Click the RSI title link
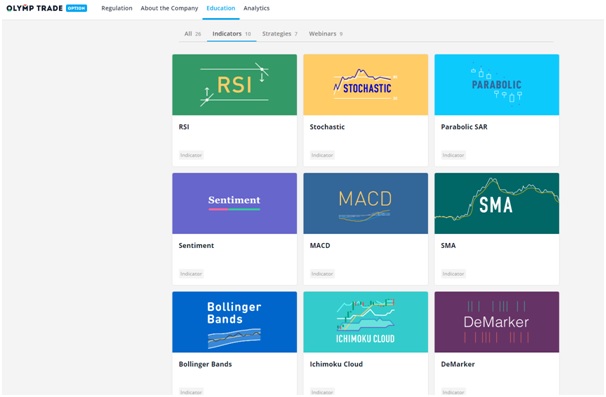This screenshot has width=606, height=397. [184, 127]
